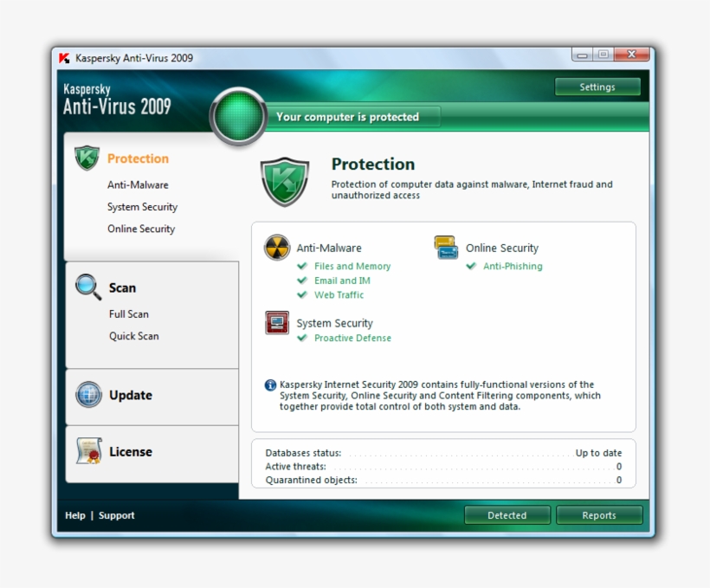Open Proactive Defense settings link
This screenshot has height=588, width=710.
(352, 339)
